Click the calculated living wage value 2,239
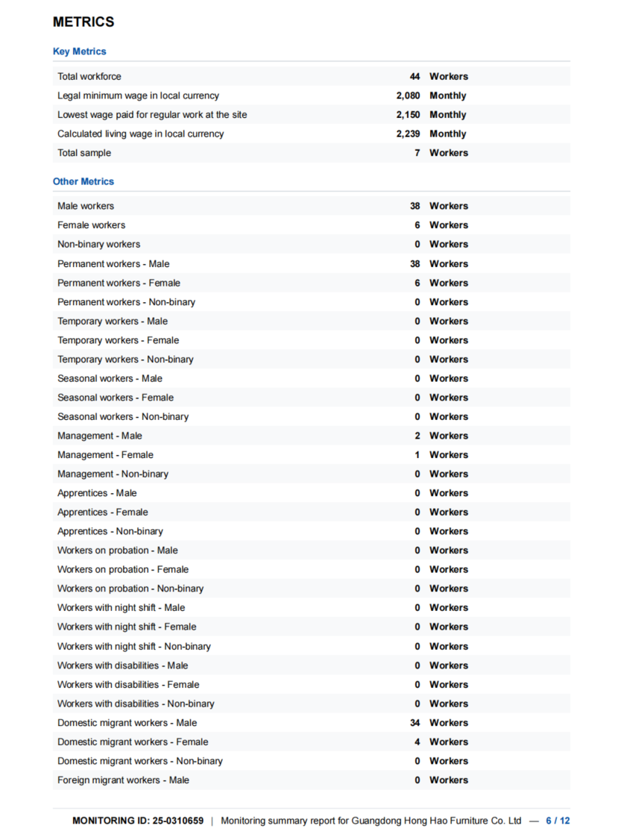618x840 pixels. click(408, 134)
